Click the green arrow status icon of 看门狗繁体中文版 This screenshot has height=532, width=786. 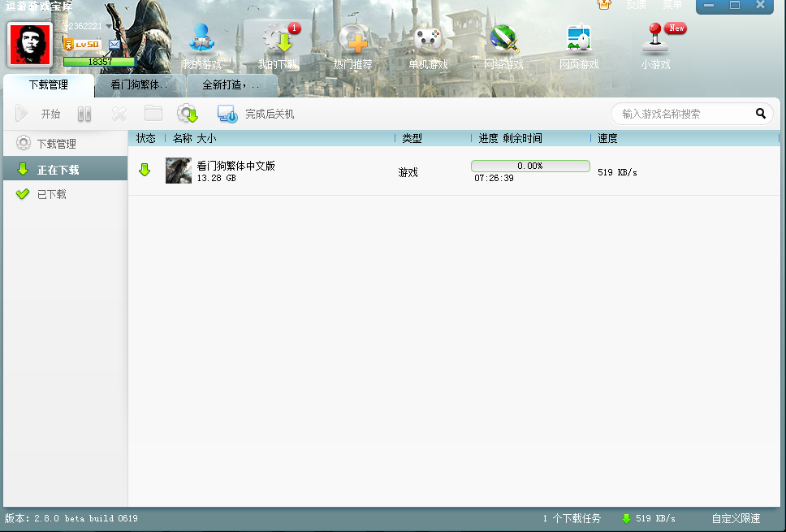click(x=145, y=170)
